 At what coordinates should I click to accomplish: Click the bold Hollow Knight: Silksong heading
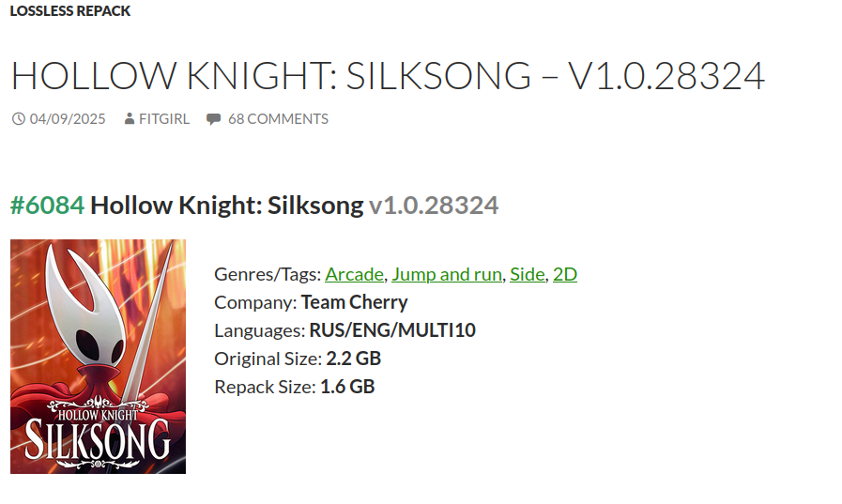click(x=226, y=206)
